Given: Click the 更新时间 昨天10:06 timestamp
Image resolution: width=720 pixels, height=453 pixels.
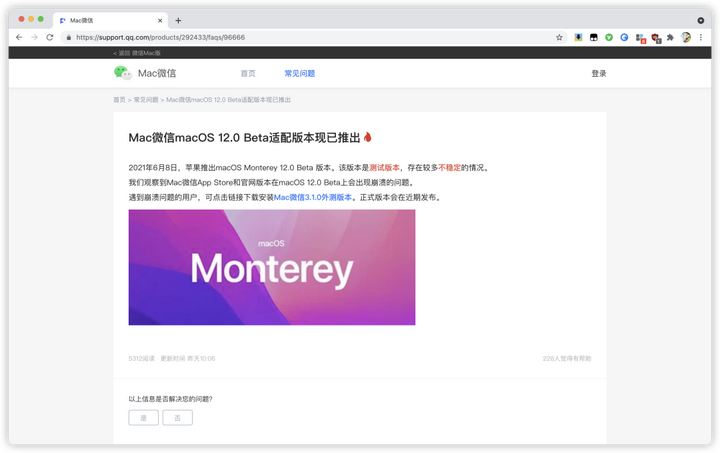Looking at the screenshot, I should pyautogui.click(x=188, y=358).
